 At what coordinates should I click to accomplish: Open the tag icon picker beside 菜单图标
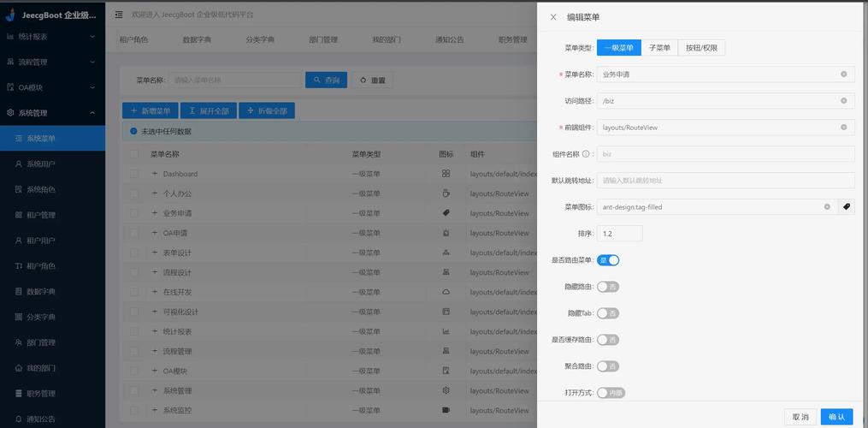point(847,207)
